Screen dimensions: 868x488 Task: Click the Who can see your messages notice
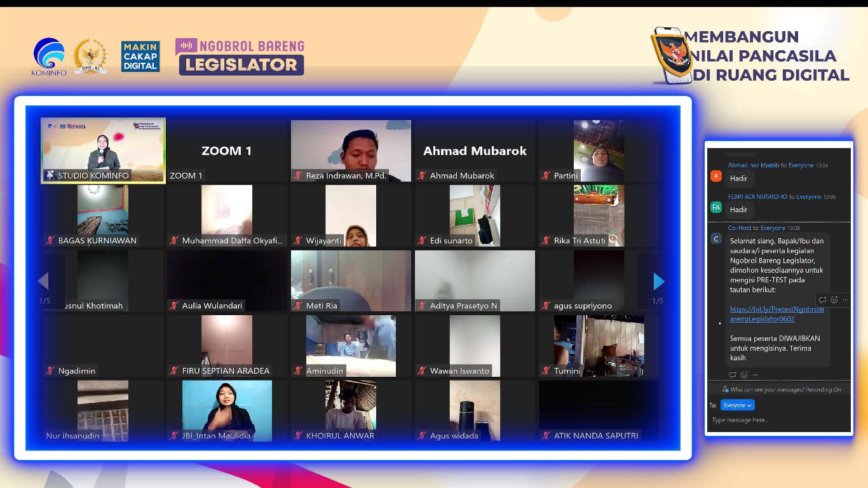click(x=781, y=390)
